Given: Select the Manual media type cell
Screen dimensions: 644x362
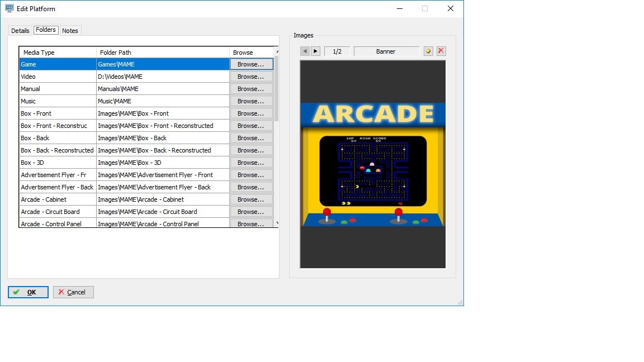Looking at the screenshot, I should [x=58, y=89].
